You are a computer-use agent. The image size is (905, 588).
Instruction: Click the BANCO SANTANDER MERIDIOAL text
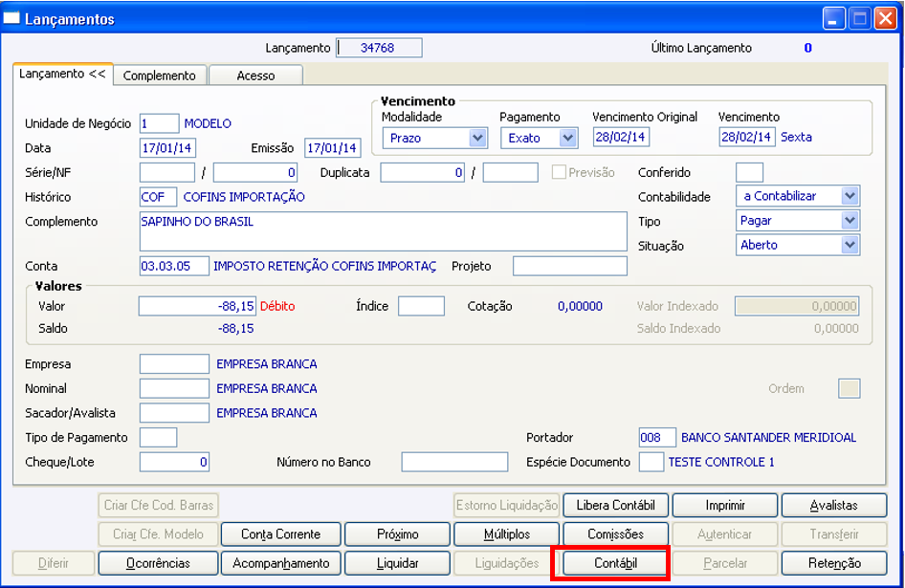769,437
